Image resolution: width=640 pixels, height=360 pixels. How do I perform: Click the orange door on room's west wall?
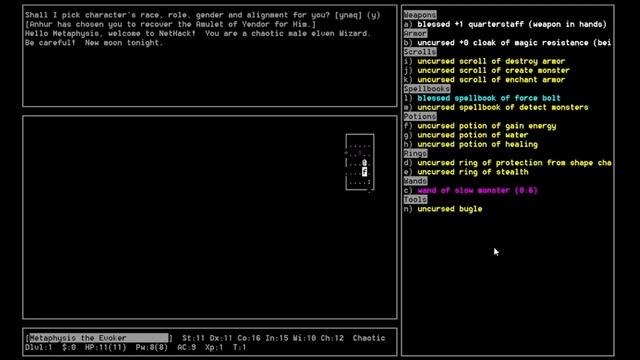pyautogui.click(x=346, y=153)
